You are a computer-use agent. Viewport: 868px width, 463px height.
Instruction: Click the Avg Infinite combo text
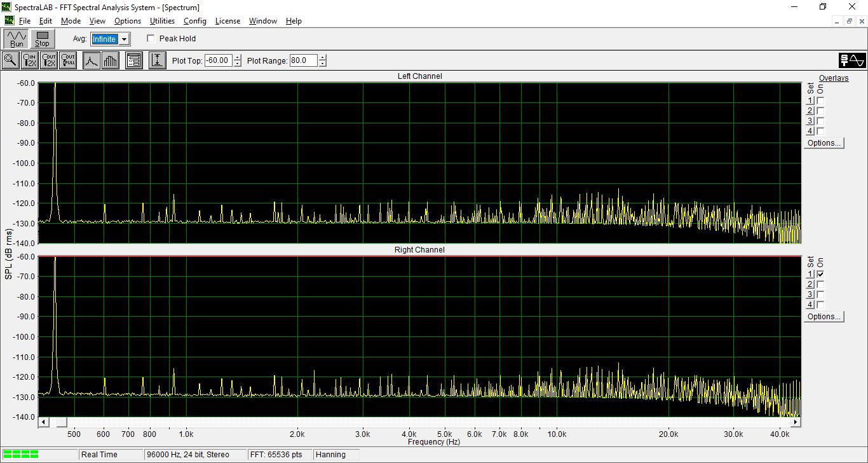(104, 39)
